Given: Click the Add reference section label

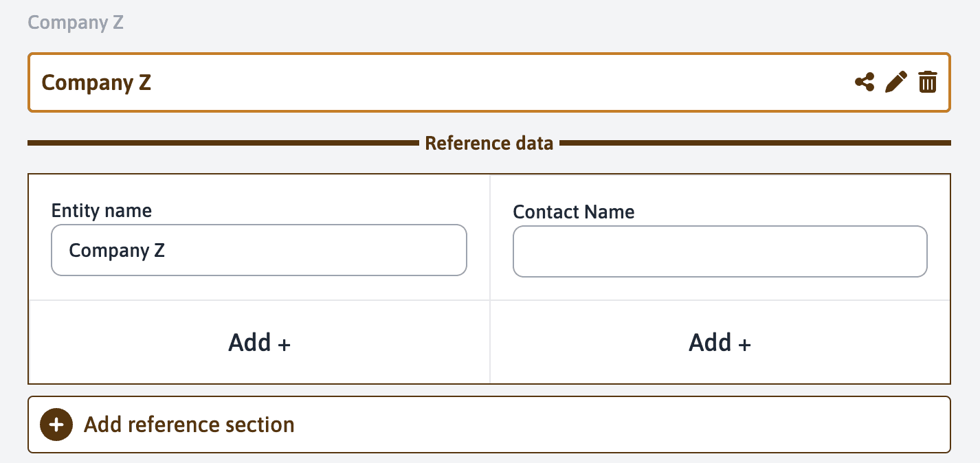Looking at the screenshot, I should click(x=189, y=425).
